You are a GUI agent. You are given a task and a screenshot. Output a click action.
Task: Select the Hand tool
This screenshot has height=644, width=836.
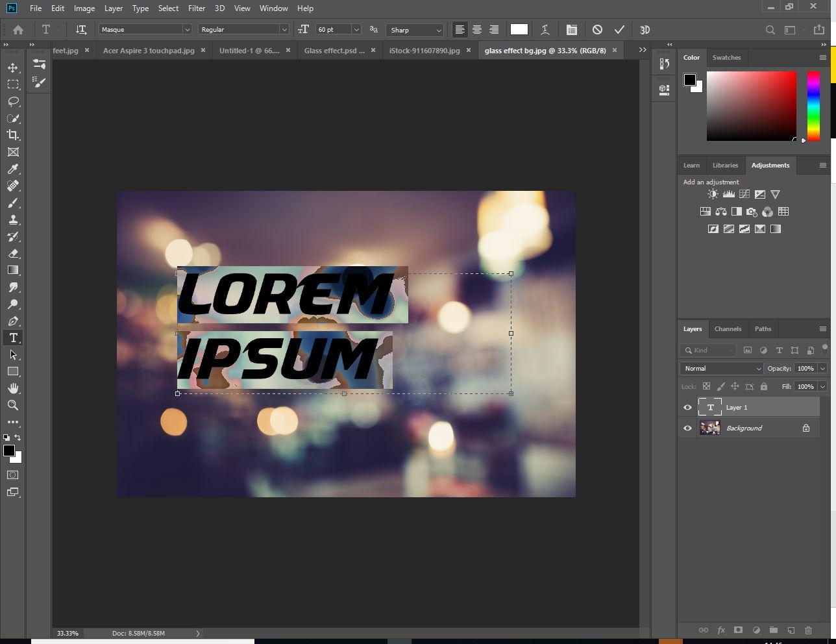point(13,388)
